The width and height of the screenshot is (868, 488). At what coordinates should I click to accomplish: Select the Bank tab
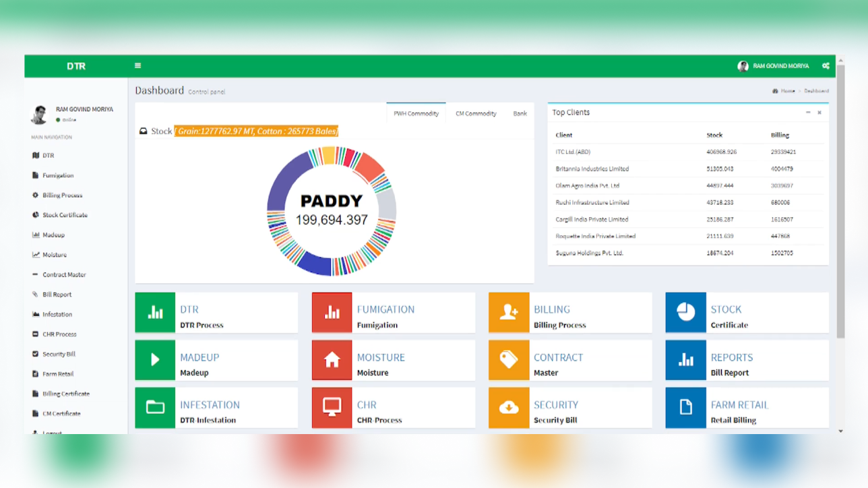[520, 114]
